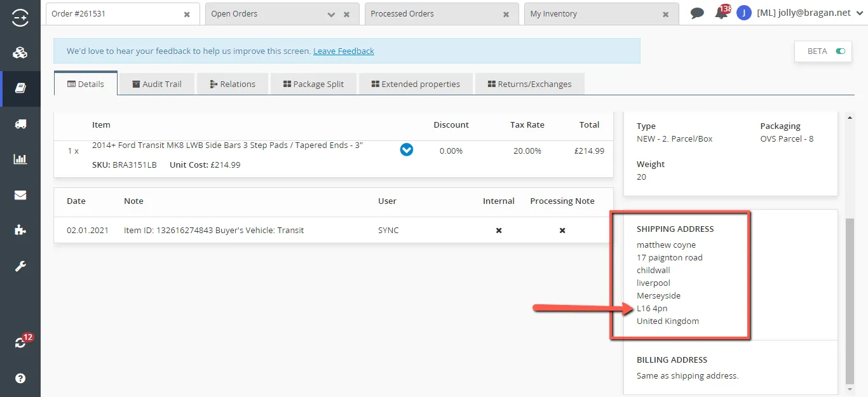The image size is (868, 397).
Task: Click the Unit Cost value £214.99
Action: 226,165
